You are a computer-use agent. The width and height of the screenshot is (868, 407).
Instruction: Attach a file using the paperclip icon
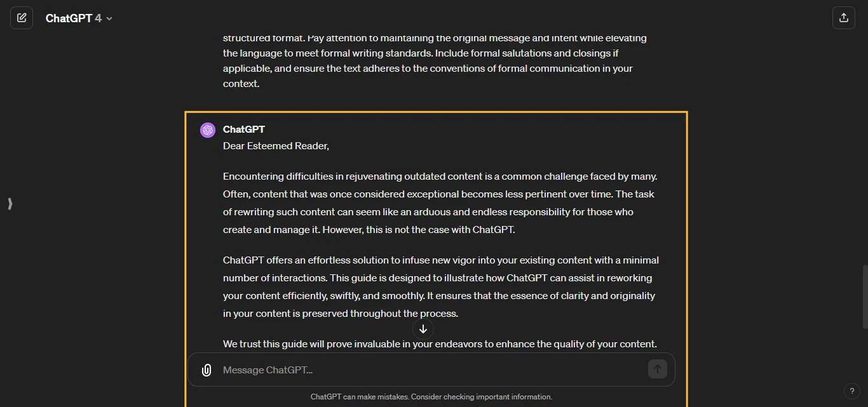pyautogui.click(x=206, y=370)
